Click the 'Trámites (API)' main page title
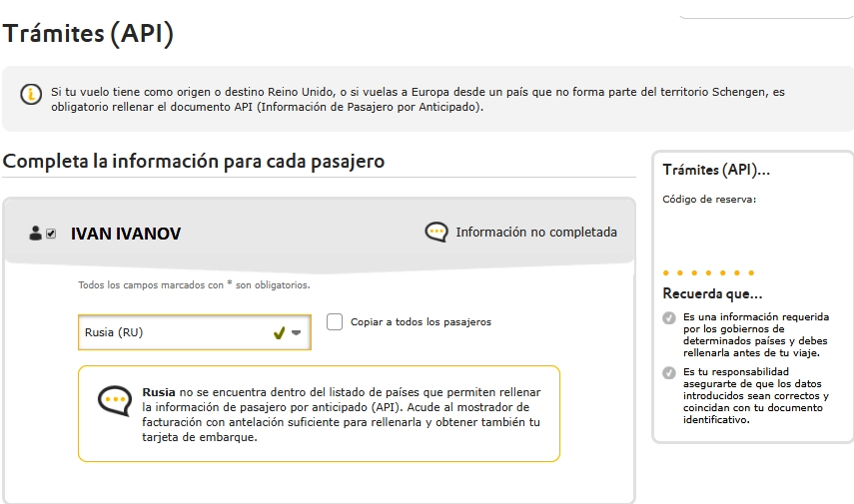Screen dimensions: 854x504 (88, 34)
